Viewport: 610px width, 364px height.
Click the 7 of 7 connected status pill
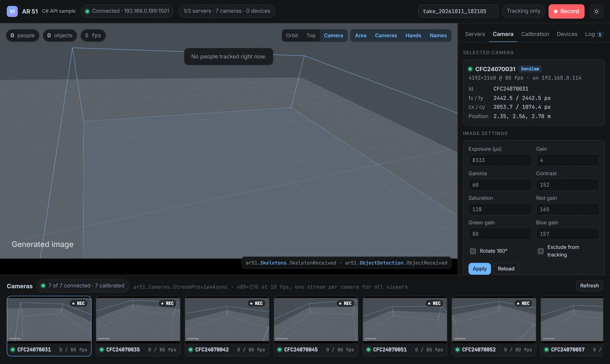(x=83, y=286)
